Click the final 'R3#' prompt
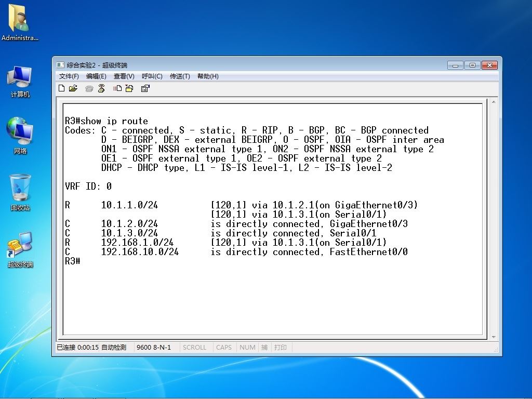The image size is (532, 399). click(73, 261)
